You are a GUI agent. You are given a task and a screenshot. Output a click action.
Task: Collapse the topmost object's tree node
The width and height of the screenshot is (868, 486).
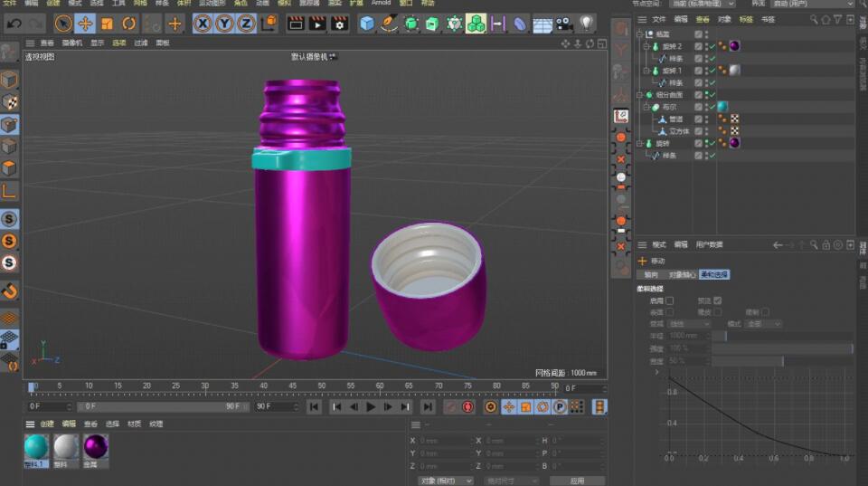(x=639, y=34)
